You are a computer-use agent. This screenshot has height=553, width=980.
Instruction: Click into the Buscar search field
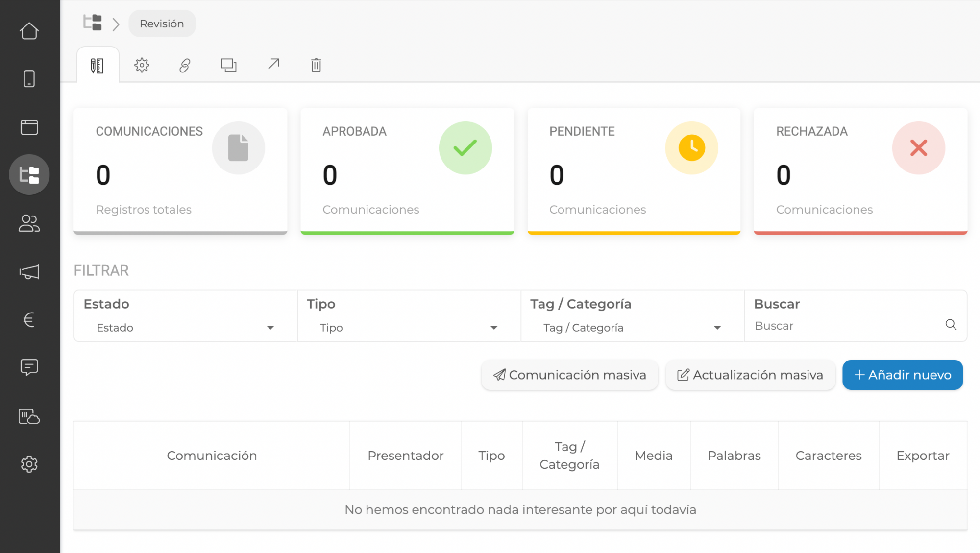click(x=847, y=326)
